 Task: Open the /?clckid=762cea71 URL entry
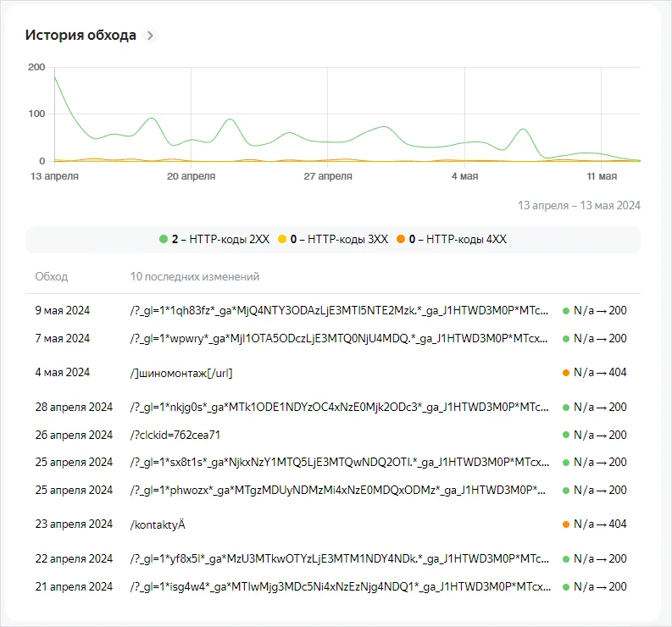point(175,436)
